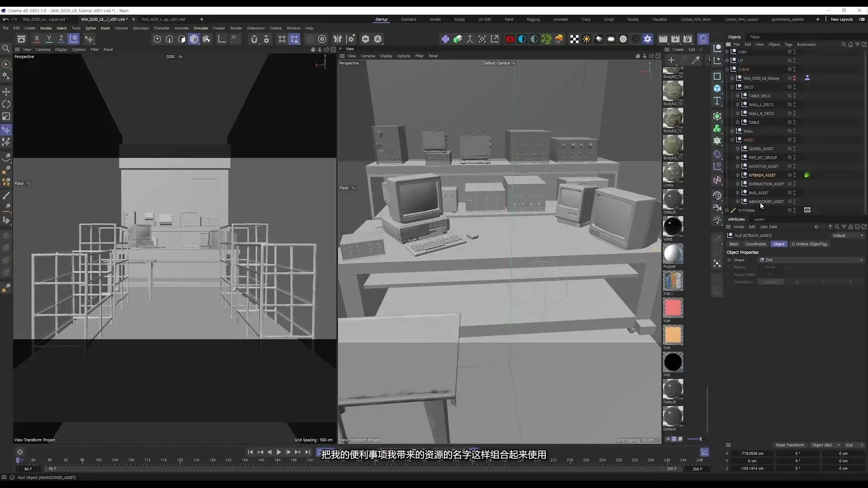
Task: Select the Rotate tool in left toolbar
Action: tap(6, 104)
